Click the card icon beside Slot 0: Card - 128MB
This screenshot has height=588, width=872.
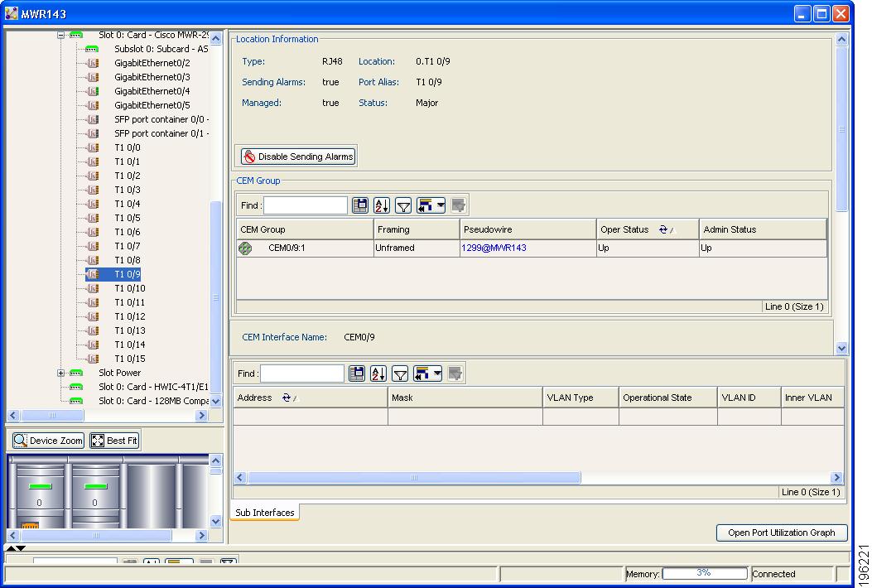tap(76, 401)
